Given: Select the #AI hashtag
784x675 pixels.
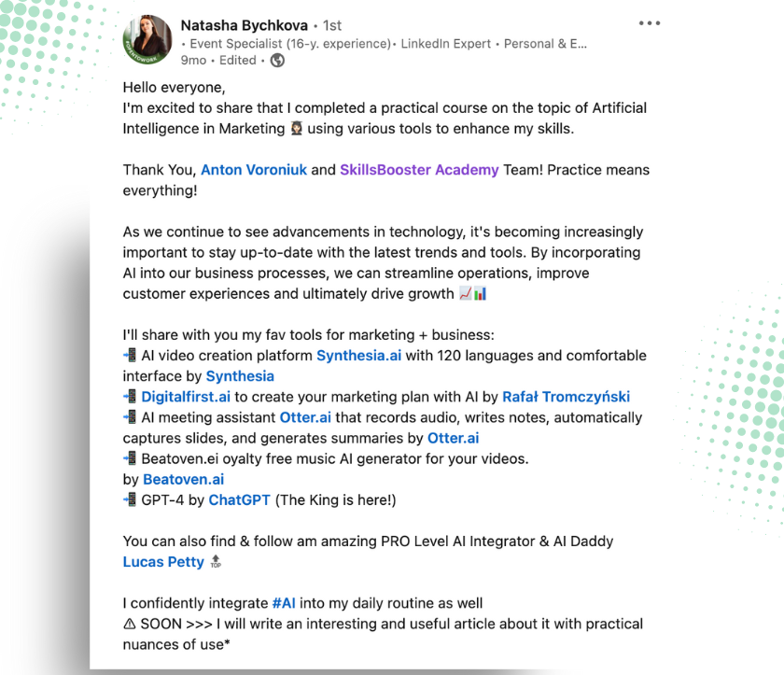Looking at the screenshot, I should pyautogui.click(x=284, y=603).
